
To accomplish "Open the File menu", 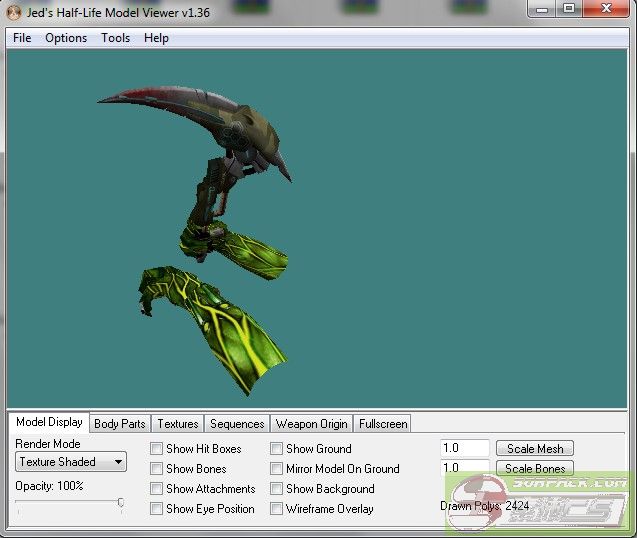I will (x=22, y=38).
